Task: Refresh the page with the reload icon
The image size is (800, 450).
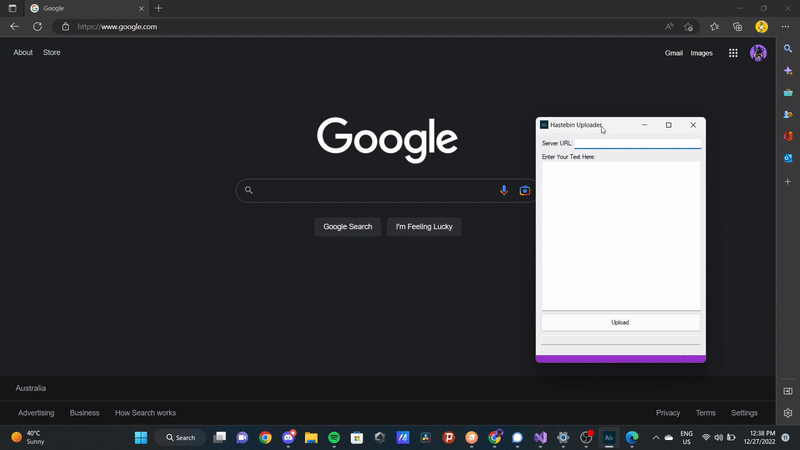Action: click(x=37, y=27)
